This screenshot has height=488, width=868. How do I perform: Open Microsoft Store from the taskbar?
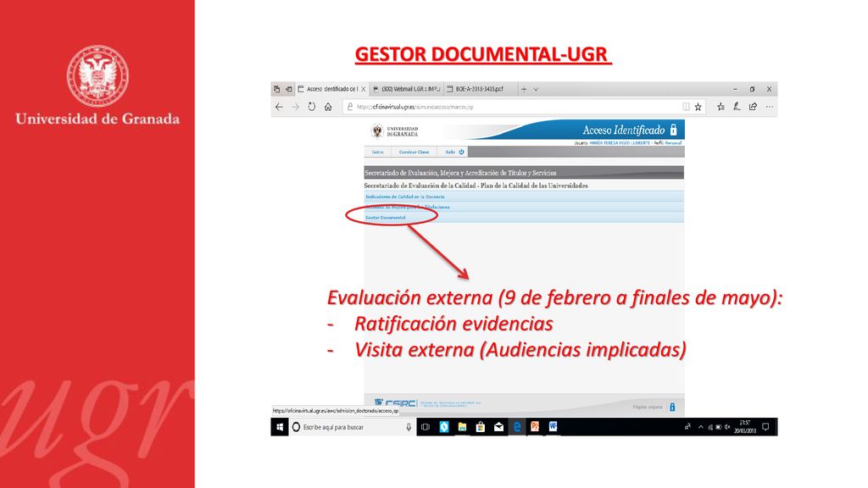click(x=481, y=427)
